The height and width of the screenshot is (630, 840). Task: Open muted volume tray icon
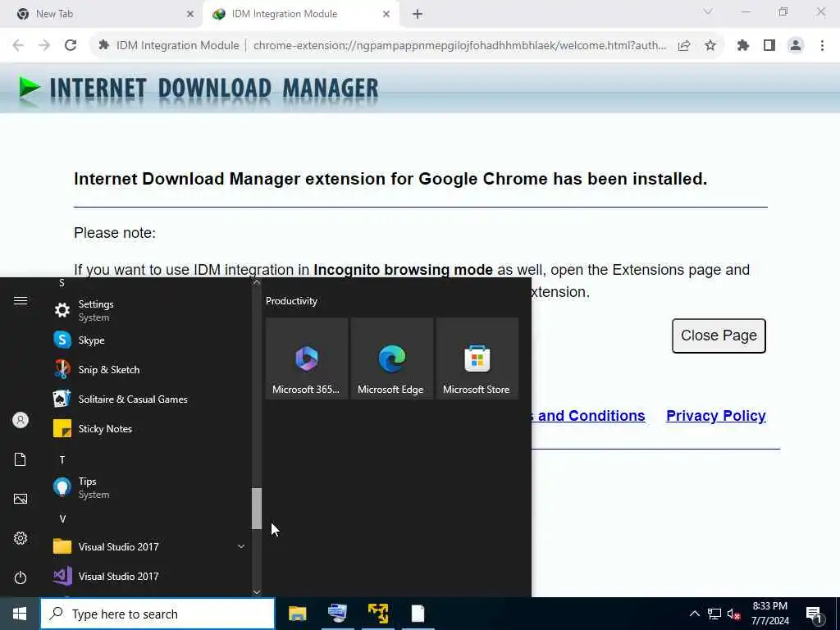click(x=733, y=614)
